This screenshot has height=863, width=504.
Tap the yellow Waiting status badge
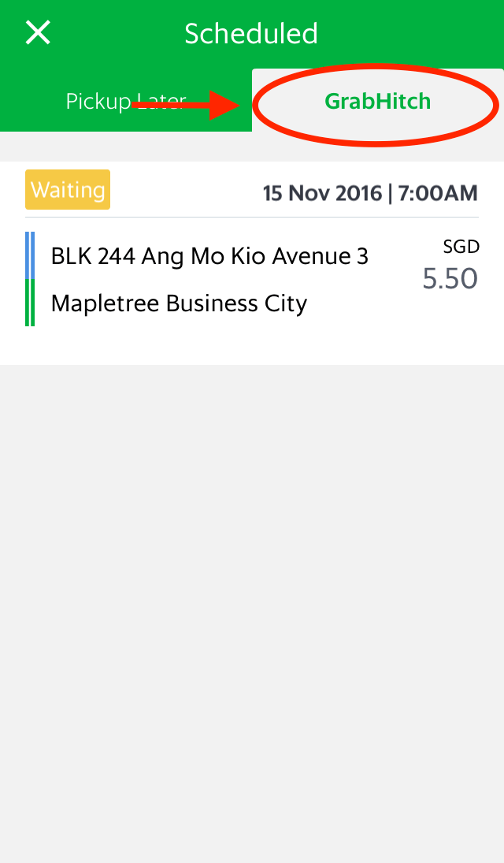(68, 190)
